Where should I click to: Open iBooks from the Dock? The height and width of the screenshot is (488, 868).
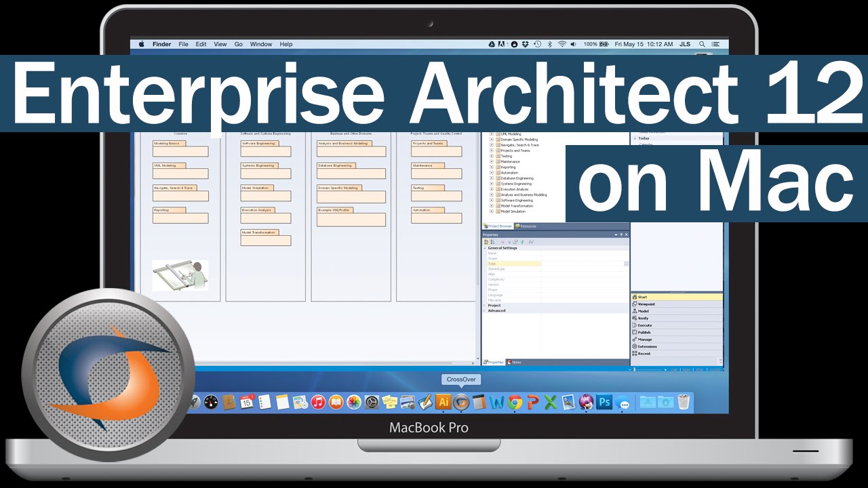336,402
